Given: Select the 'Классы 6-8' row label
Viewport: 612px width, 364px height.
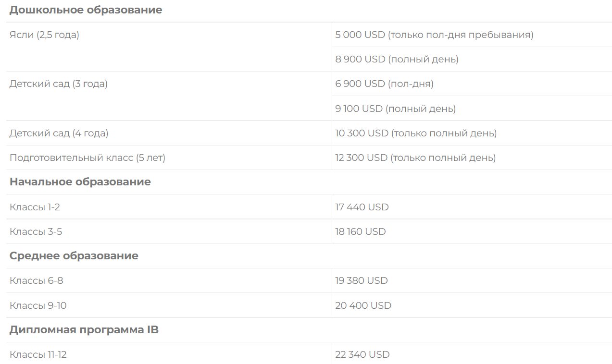Looking at the screenshot, I should (x=36, y=280).
